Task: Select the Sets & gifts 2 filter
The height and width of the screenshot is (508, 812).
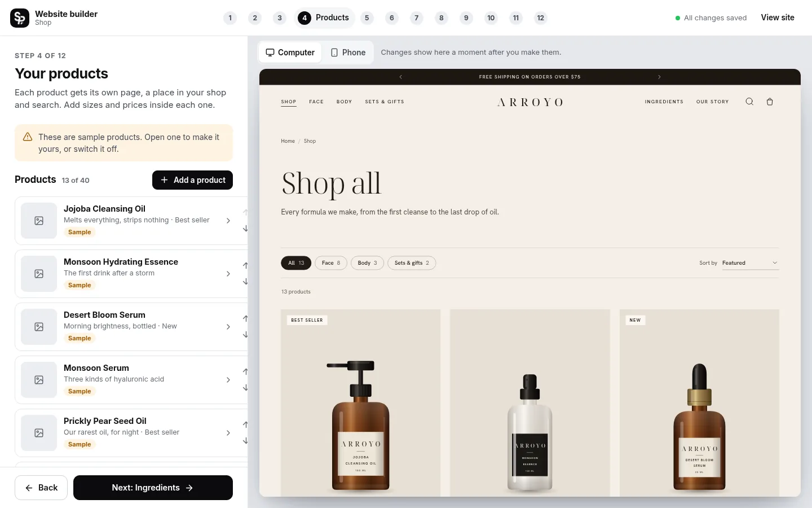Action: click(x=412, y=263)
